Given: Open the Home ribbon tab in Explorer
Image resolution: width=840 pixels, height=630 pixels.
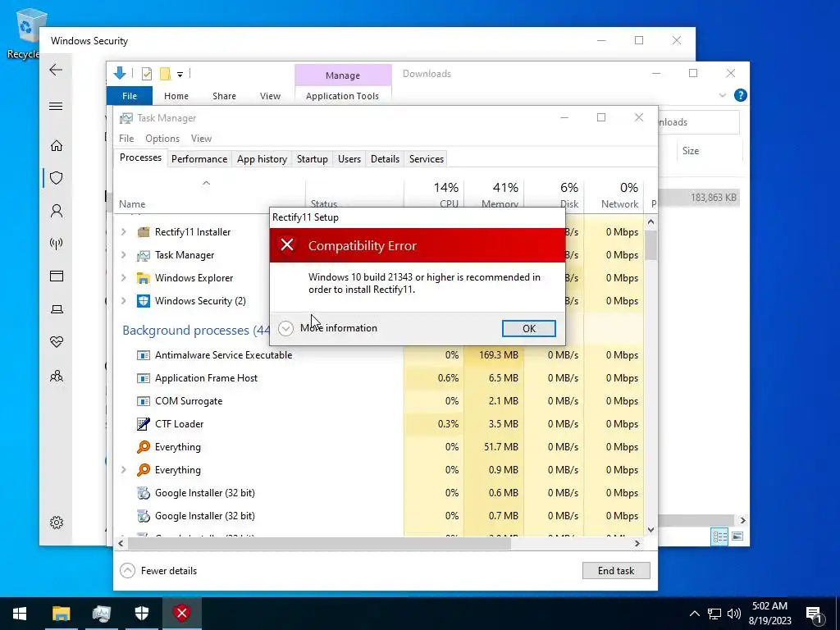Looking at the screenshot, I should pyautogui.click(x=176, y=96).
